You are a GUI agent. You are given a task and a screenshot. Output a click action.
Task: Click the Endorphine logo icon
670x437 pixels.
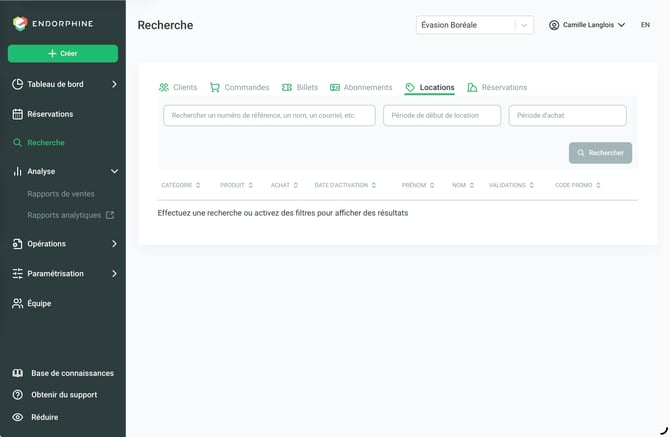click(x=20, y=23)
